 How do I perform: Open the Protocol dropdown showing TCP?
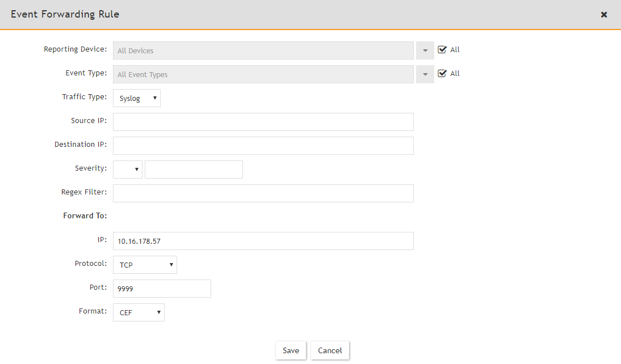(x=145, y=264)
